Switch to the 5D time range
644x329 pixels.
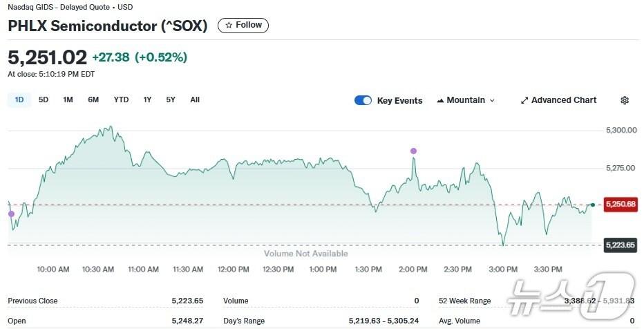pos(44,100)
